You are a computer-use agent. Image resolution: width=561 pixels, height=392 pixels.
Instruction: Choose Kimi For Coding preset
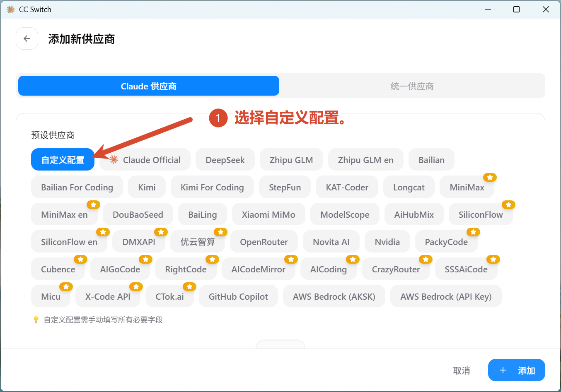point(212,187)
